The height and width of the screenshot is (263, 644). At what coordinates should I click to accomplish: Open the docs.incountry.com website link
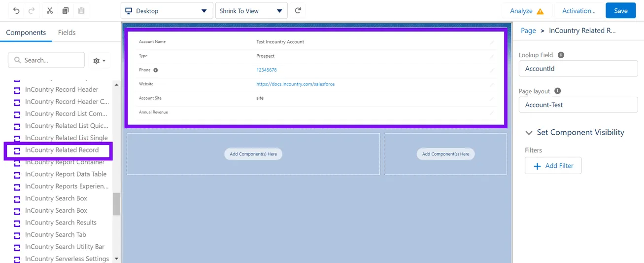[295, 84]
